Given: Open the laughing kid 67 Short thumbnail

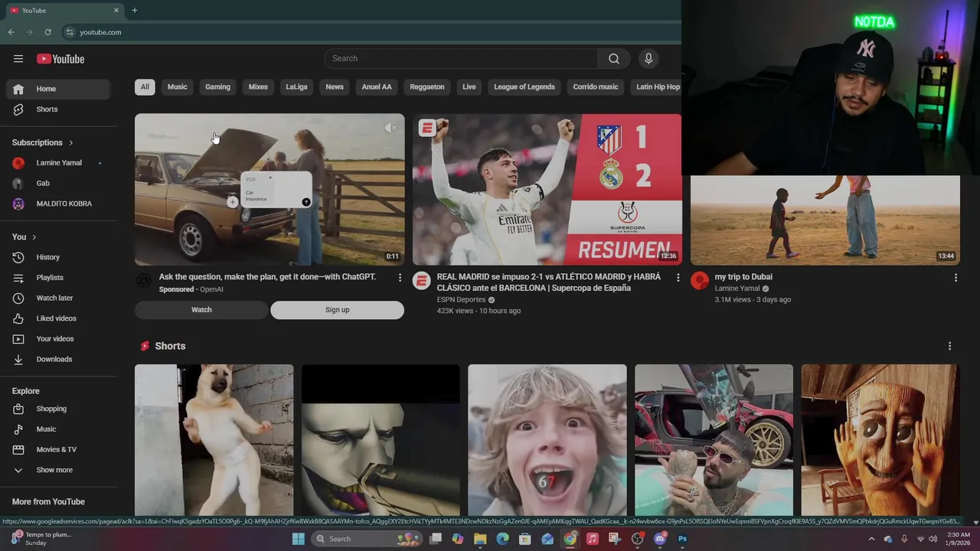Looking at the screenshot, I should tap(547, 440).
